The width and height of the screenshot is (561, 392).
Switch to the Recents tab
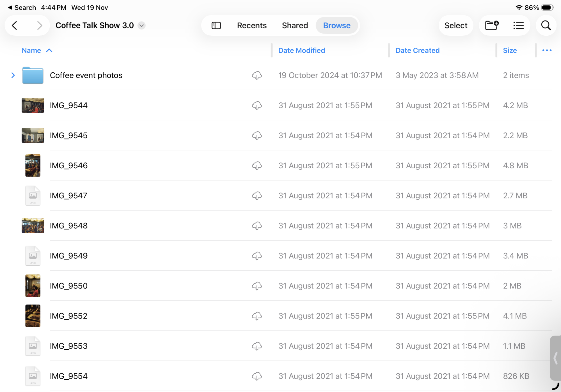[252, 26]
